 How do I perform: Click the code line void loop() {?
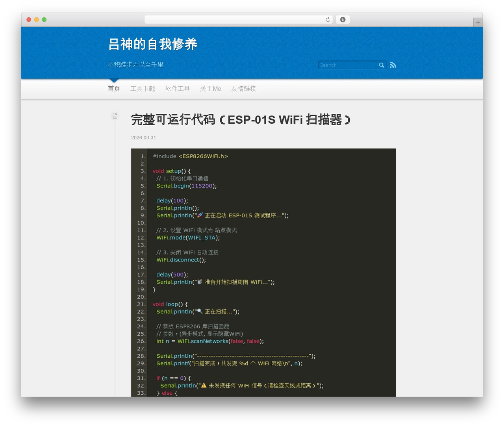click(170, 304)
